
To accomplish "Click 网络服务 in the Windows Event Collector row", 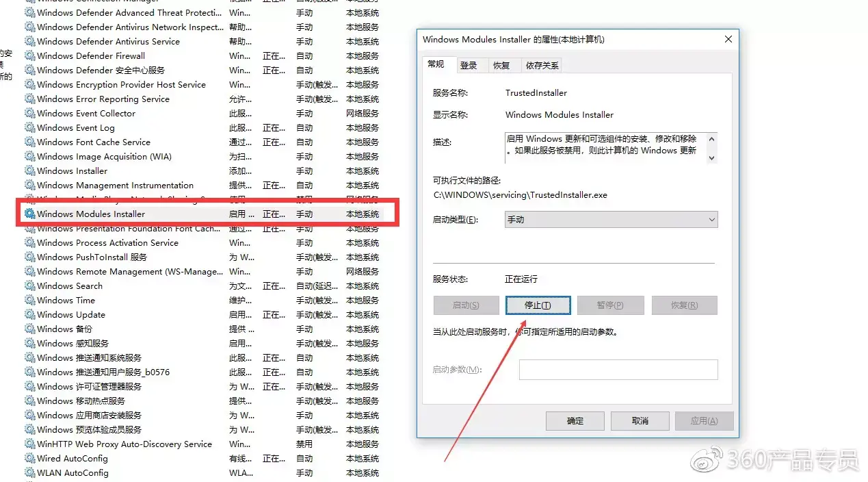I will [x=363, y=114].
